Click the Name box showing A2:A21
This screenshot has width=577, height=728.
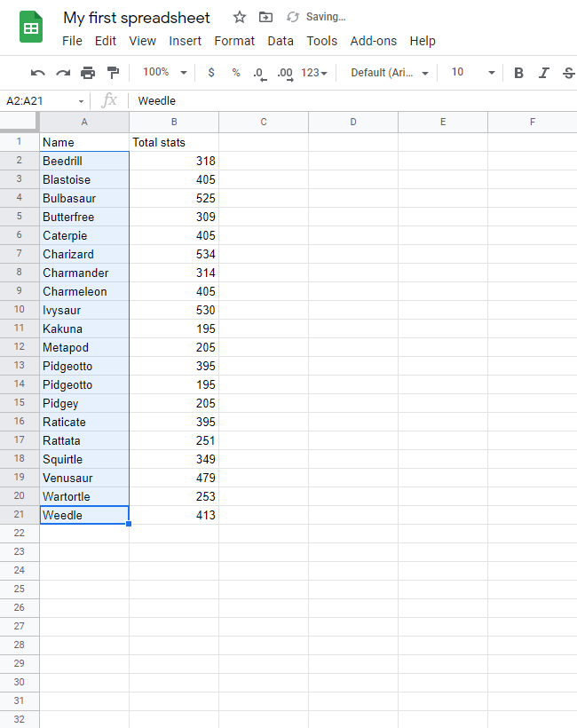click(x=44, y=101)
